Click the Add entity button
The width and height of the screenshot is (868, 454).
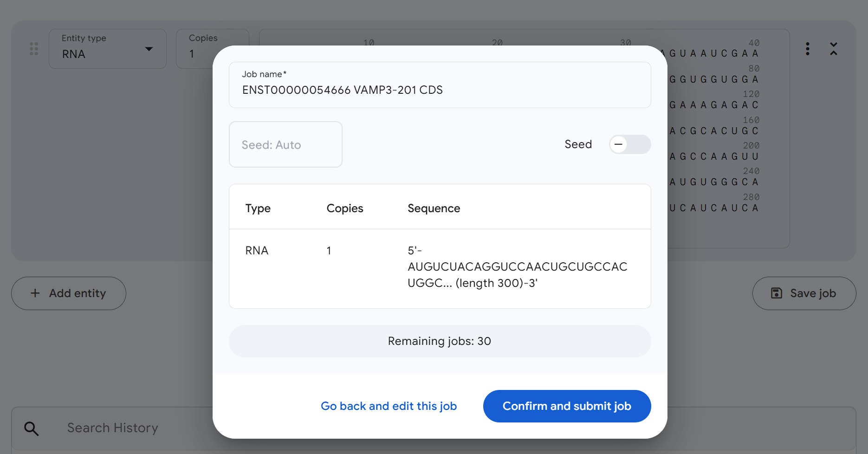69,293
